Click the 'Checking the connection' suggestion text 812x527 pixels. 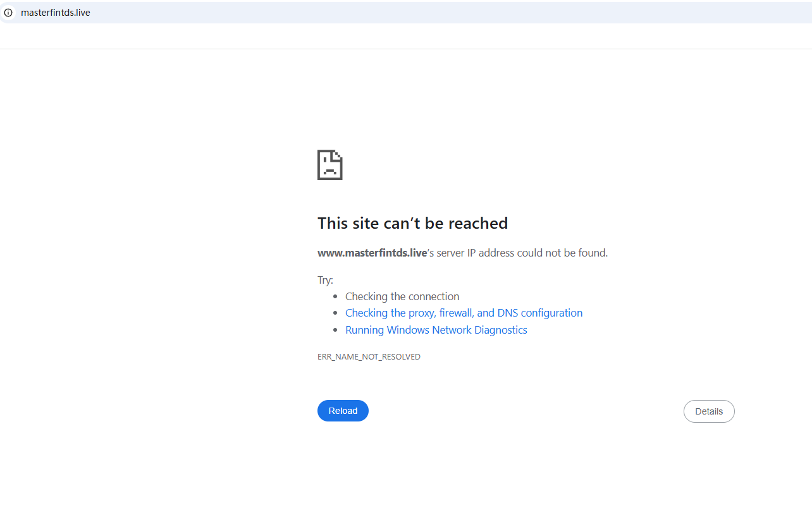point(402,296)
